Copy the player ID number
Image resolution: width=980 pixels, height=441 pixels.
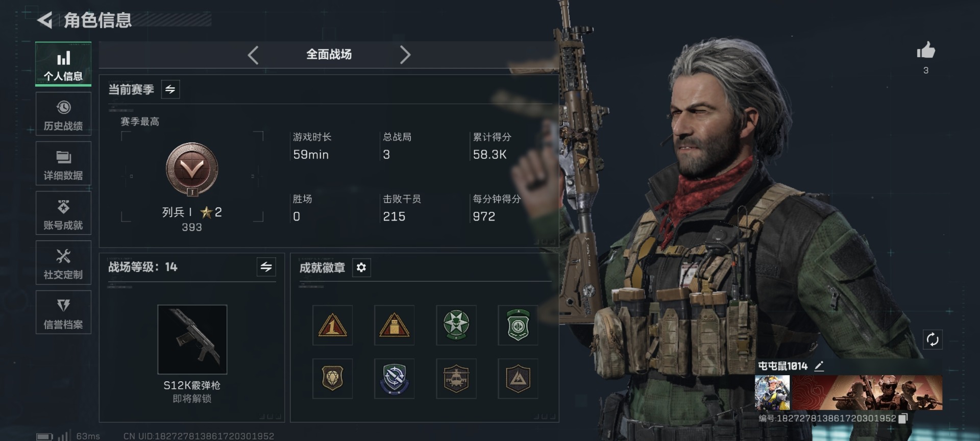tap(902, 419)
